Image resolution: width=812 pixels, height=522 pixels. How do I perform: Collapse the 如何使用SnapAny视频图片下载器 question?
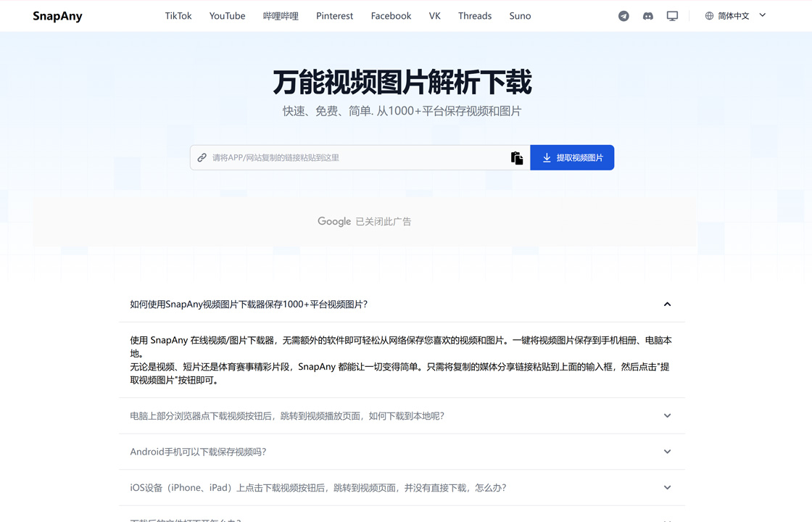[402, 304]
